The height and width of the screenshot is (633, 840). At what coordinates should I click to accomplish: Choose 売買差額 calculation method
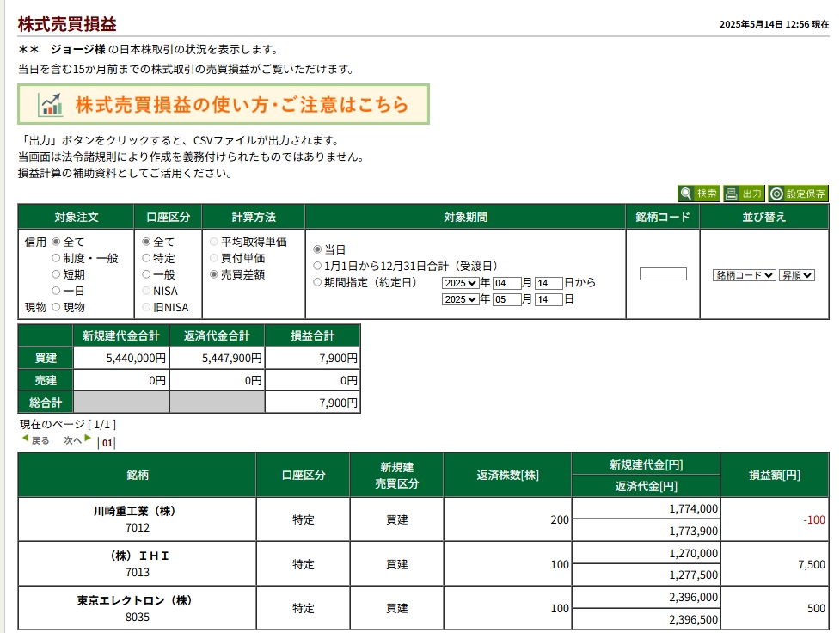pos(214,274)
